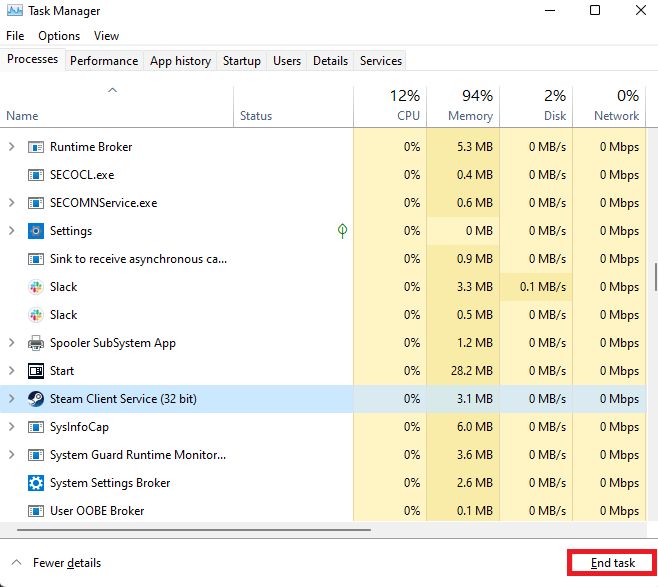Image resolution: width=658 pixels, height=587 pixels.
Task: Expand the Steam Client Service entry
Action: 12,399
